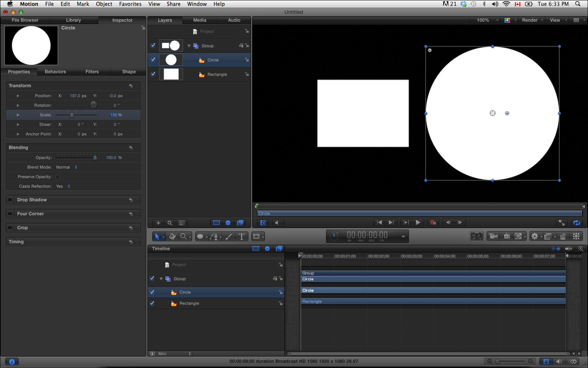Screen dimensions: 588x368
Task: Click the loop playback icon
Action: (x=576, y=223)
